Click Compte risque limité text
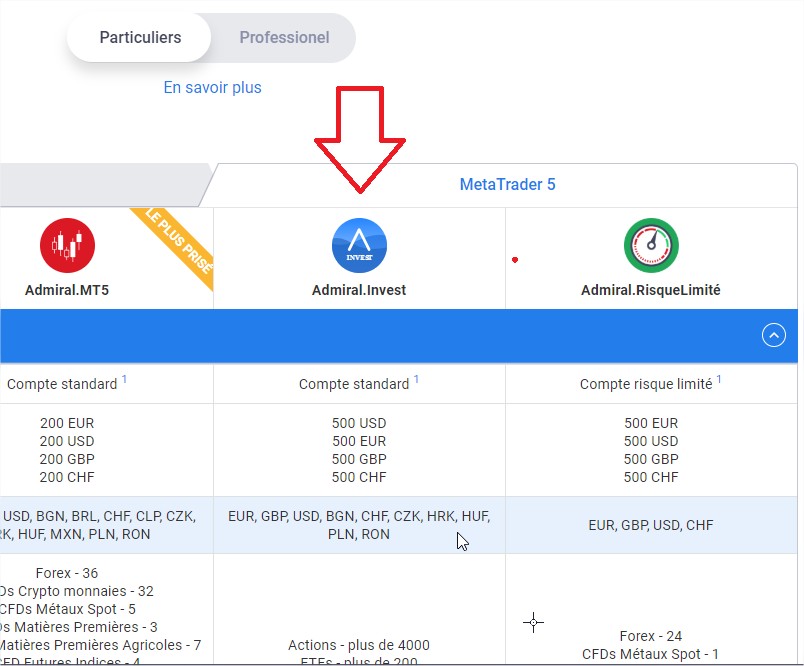 click(x=646, y=384)
